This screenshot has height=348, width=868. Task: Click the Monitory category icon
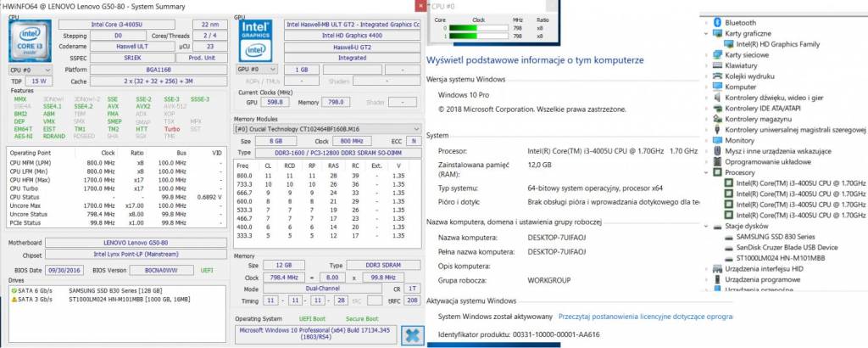pyautogui.click(x=717, y=140)
